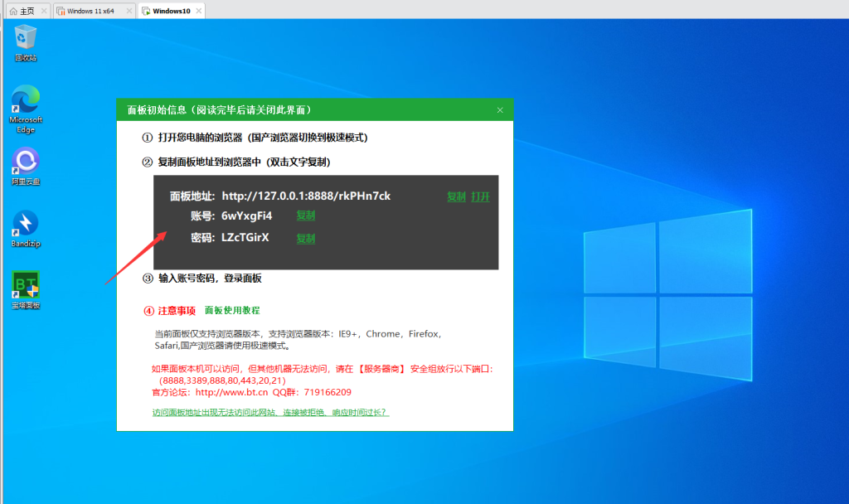Select the Bandizip desktop shortcut
849x504 pixels.
pyautogui.click(x=26, y=224)
